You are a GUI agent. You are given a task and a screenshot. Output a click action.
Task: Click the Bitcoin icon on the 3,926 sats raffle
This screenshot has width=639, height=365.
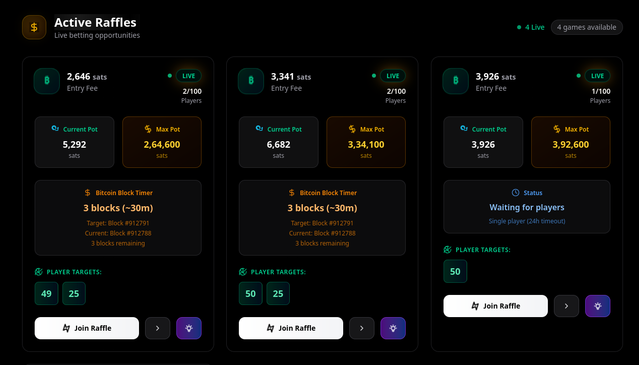pyautogui.click(x=456, y=81)
